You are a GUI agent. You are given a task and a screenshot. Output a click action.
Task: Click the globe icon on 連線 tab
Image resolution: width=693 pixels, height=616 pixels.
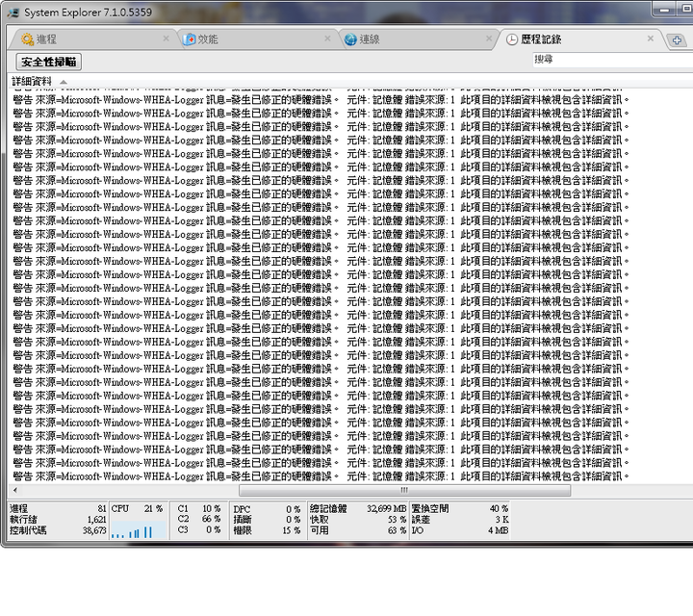[350, 39]
